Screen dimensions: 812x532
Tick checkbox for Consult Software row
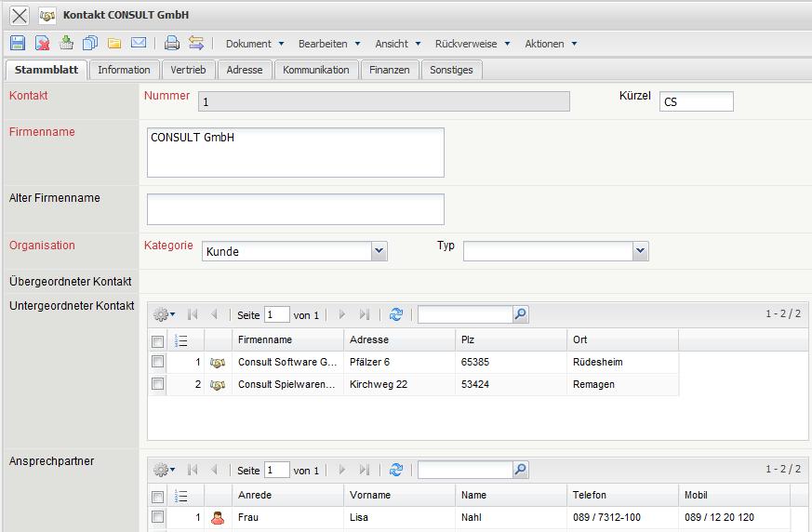click(157, 362)
